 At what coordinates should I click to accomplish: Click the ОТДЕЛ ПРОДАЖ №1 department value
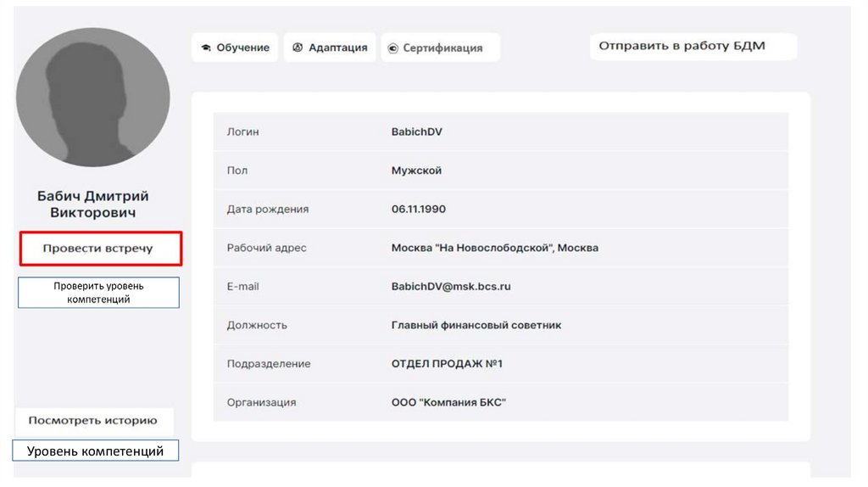(x=447, y=364)
